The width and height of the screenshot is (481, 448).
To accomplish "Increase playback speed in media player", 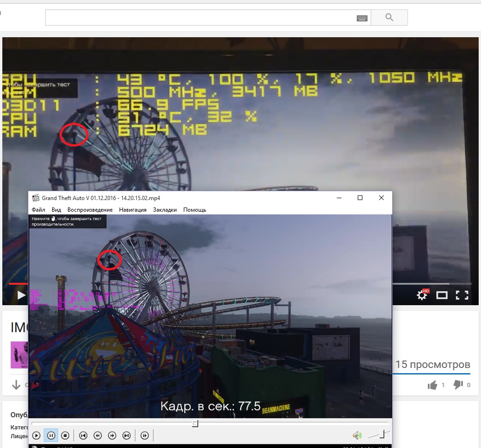I will tap(112, 435).
